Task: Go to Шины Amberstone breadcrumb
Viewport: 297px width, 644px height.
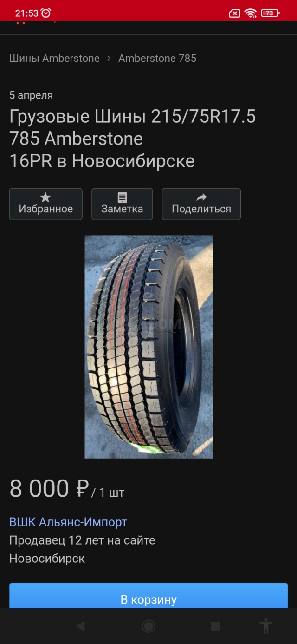Action: [54, 58]
